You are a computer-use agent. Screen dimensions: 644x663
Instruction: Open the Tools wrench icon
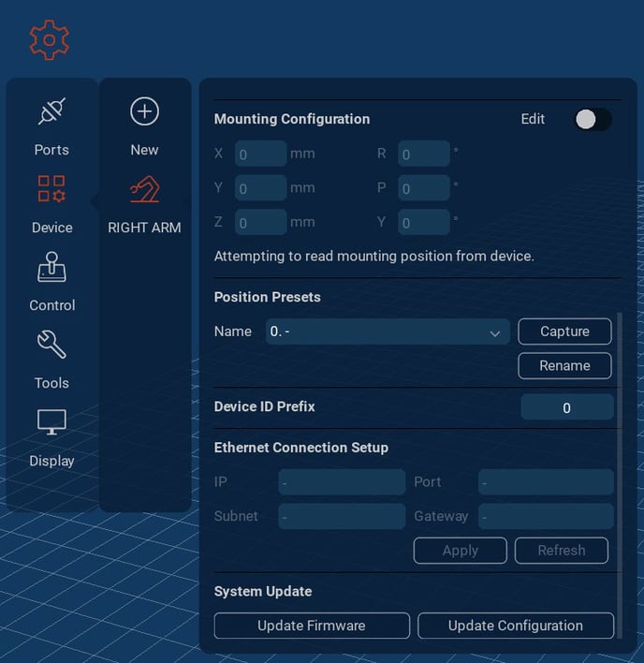coord(51,345)
